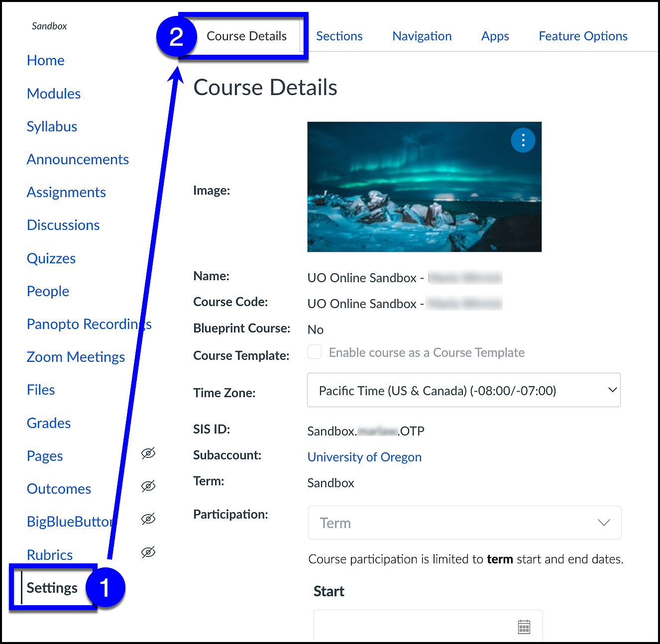Select the Course Details tab
This screenshot has width=660, height=644.
pos(246,36)
